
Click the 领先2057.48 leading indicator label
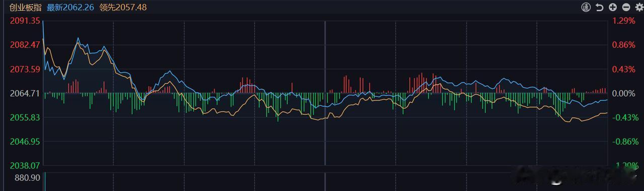click(x=123, y=8)
